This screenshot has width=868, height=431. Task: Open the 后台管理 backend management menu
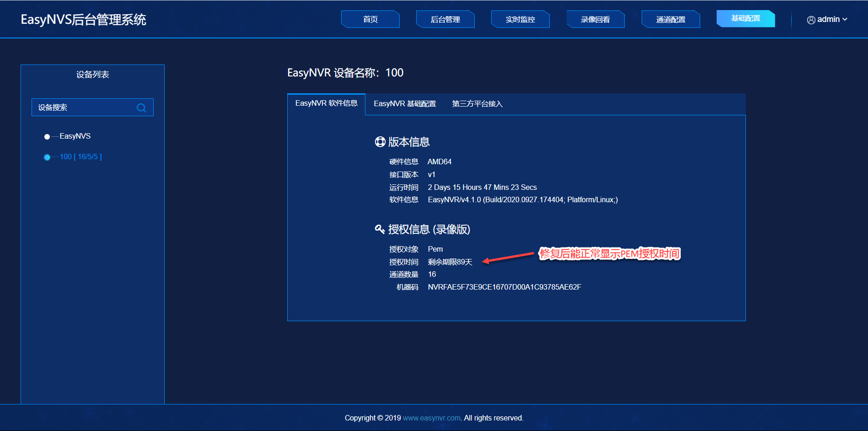(445, 19)
